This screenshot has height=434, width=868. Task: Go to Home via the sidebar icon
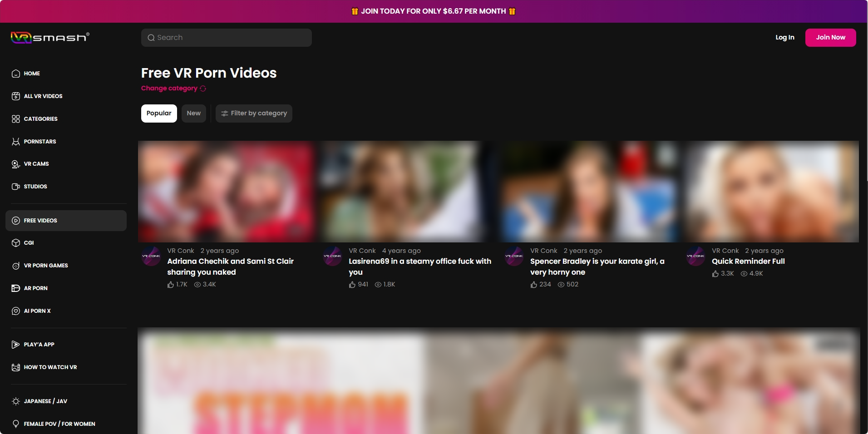point(16,74)
